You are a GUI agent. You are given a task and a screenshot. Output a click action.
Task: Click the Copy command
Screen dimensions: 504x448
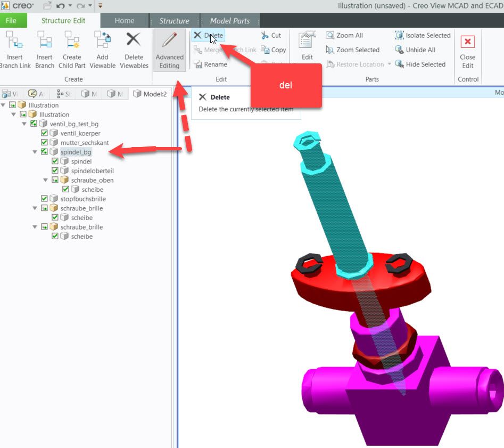273,50
